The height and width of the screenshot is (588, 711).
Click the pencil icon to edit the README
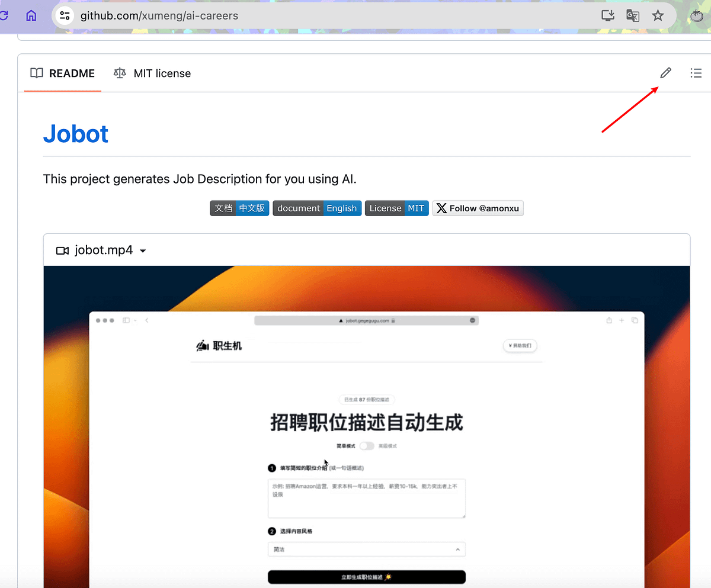(665, 73)
